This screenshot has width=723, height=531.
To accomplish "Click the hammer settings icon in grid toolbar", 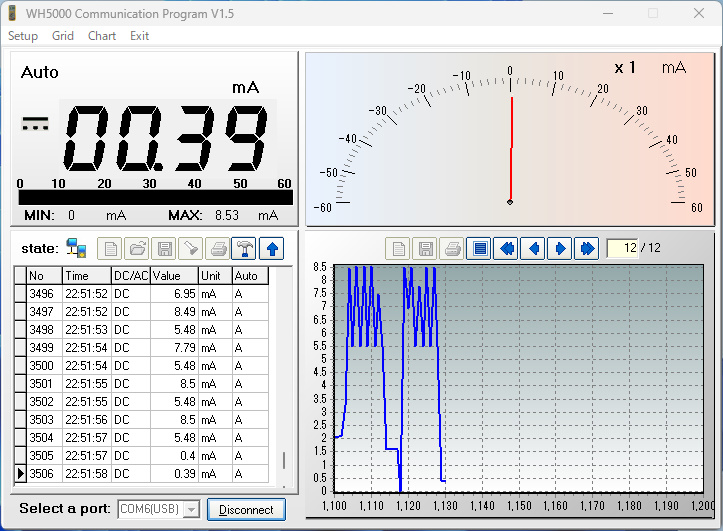I will coord(244,248).
